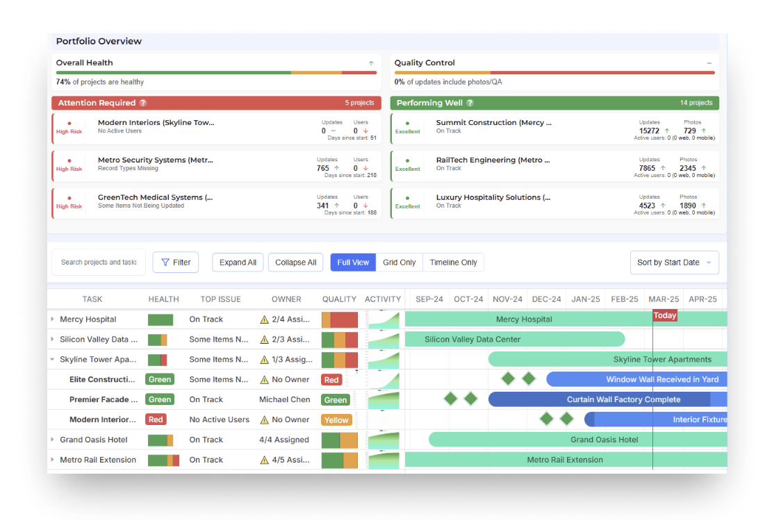Click Expand All button
Viewport: 781px width, 532px height.
point(238,263)
